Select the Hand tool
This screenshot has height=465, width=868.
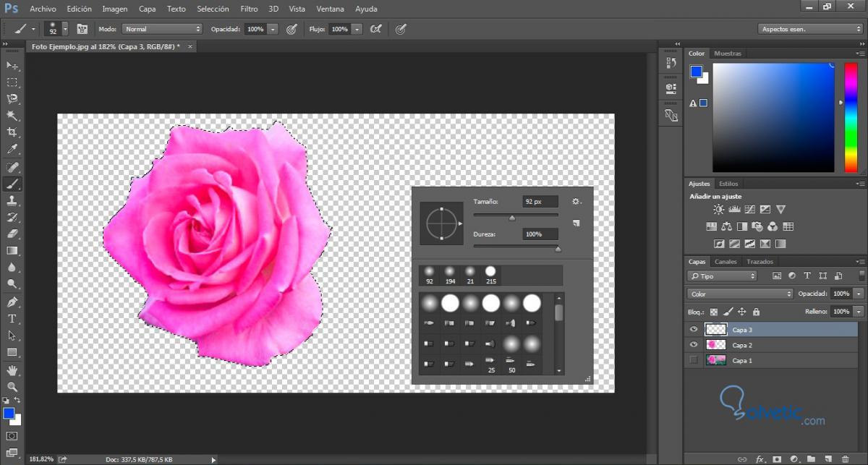[x=12, y=370]
